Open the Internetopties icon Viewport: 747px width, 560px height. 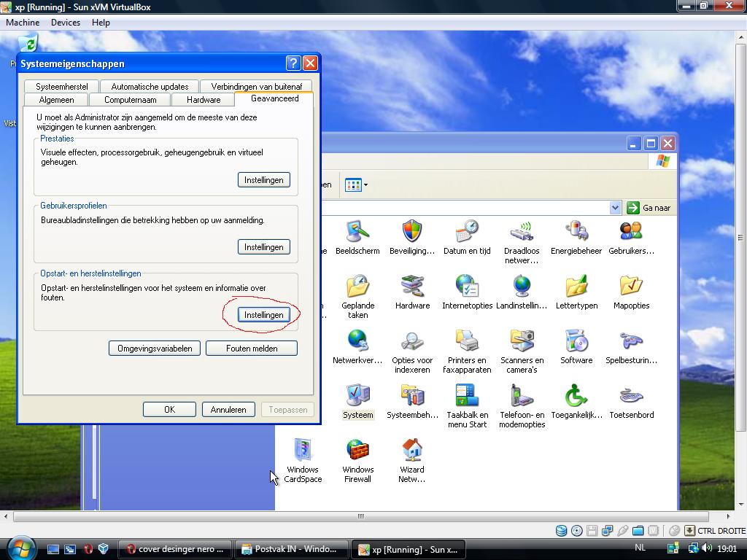click(467, 288)
